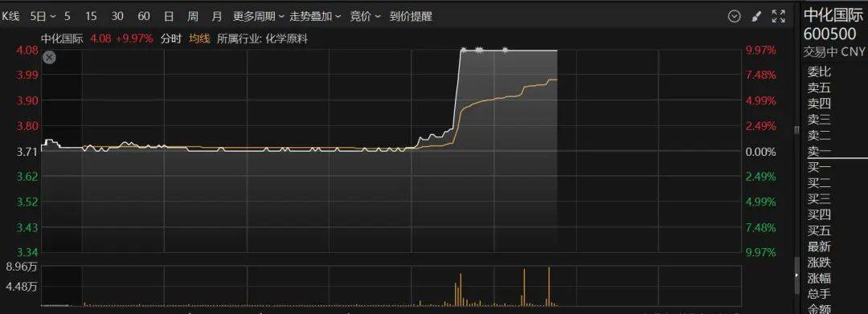Image resolution: width=868 pixels, height=314 pixels.
Task: Click the last star marker at the limit-up price
Action: (505, 51)
